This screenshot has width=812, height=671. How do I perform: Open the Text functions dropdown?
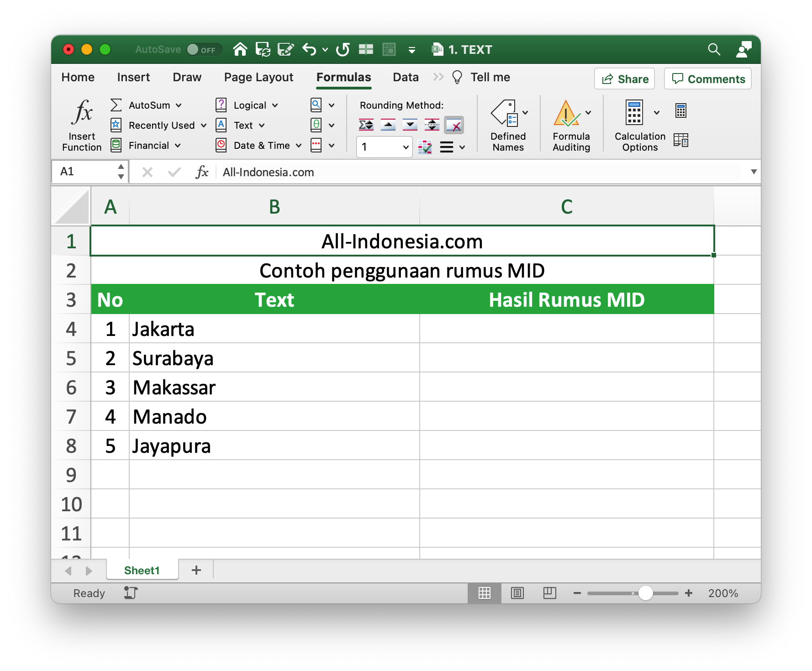pyautogui.click(x=262, y=126)
